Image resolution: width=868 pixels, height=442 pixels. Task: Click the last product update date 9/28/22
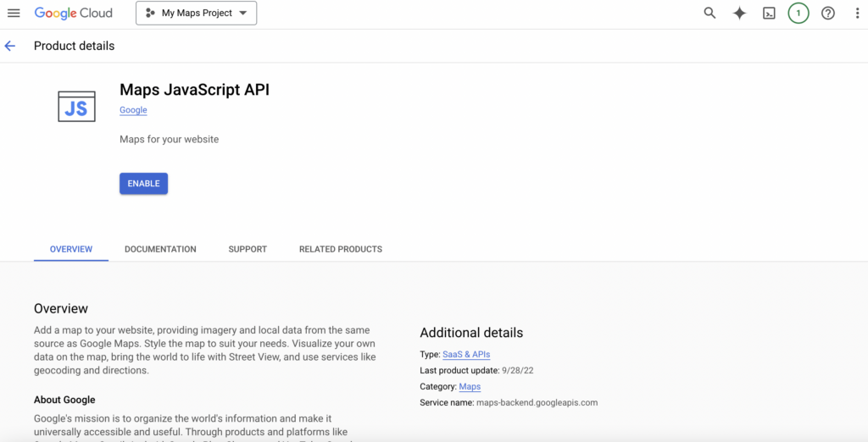(x=518, y=371)
